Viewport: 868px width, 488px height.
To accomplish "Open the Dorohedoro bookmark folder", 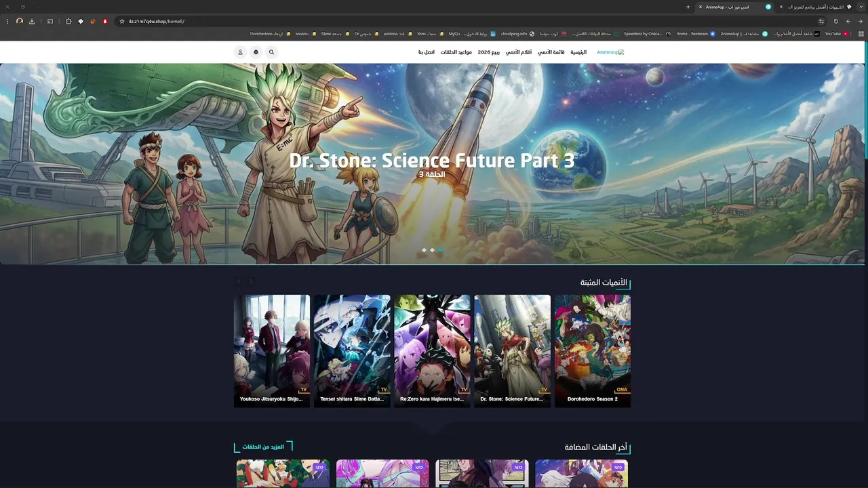I will click(x=271, y=33).
